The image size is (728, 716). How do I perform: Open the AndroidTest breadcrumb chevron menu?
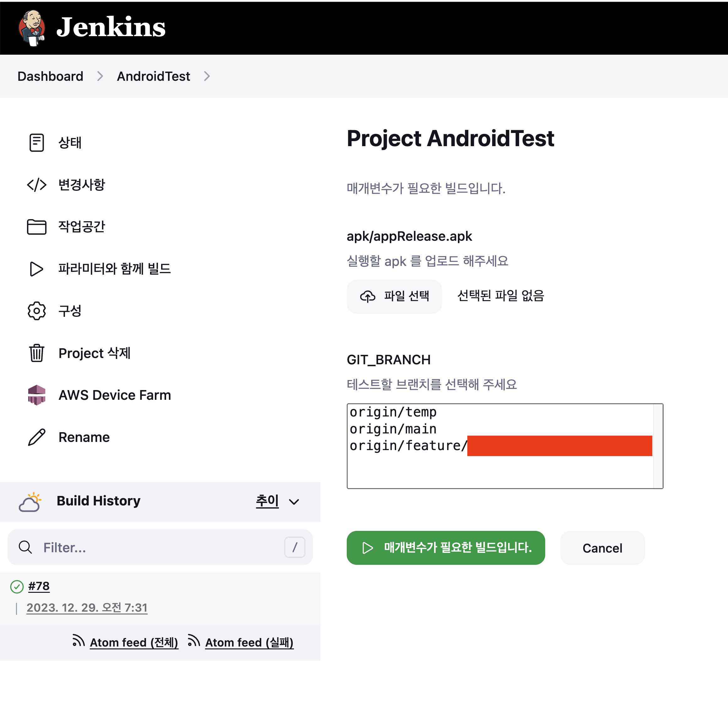(x=207, y=76)
